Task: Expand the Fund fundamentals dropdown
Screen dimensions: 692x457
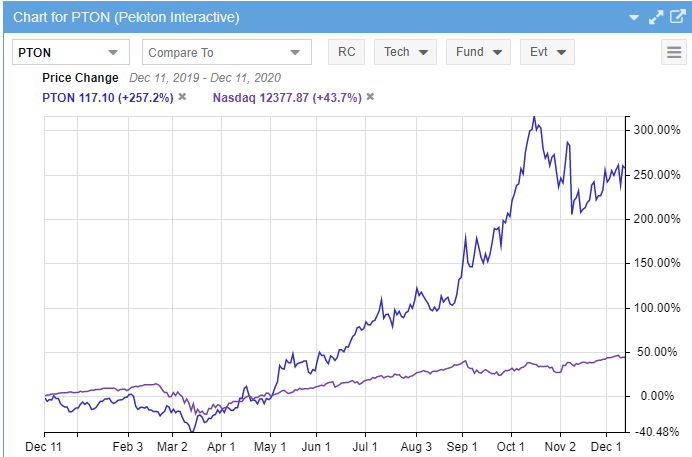Action: click(478, 52)
